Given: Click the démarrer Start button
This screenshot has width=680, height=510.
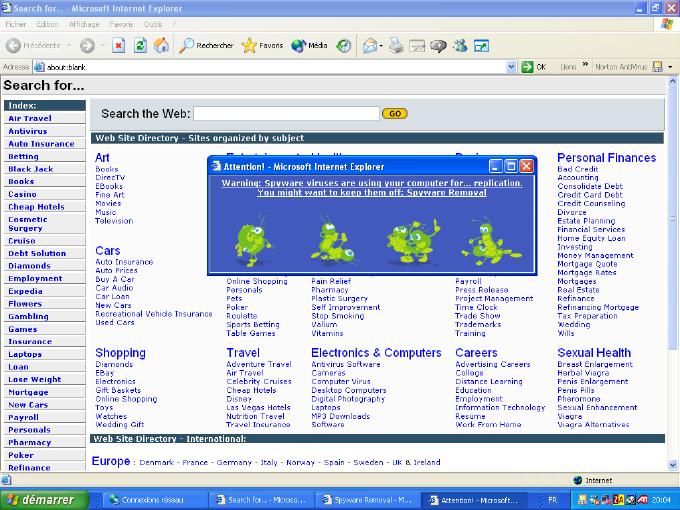Looking at the screenshot, I should pos(44,500).
